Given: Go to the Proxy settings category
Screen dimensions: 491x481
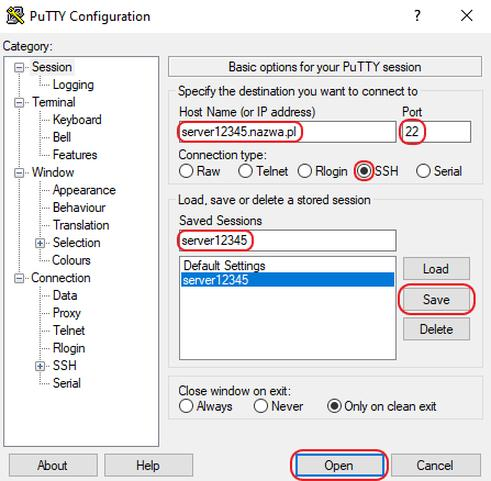Looking at the screenshot, I should 67,313.
